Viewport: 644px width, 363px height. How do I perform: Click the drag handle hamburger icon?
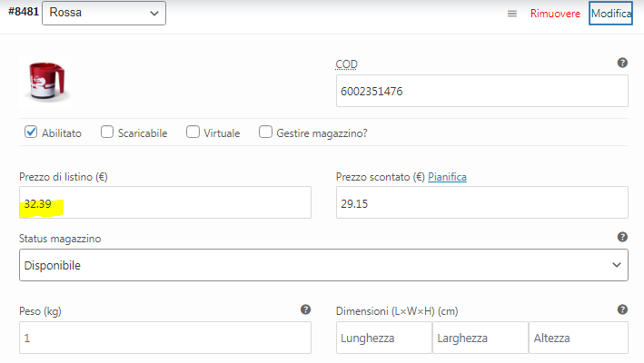pyautogui.click(x=511, y=14)
